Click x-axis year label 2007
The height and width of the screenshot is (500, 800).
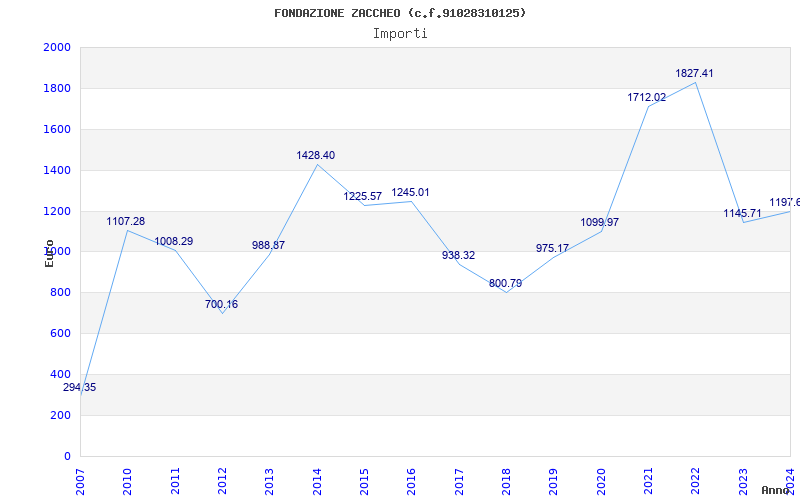(80, 482)
